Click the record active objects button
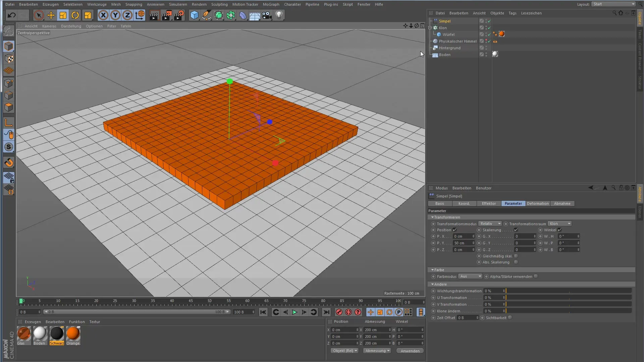 pos(339,312)
